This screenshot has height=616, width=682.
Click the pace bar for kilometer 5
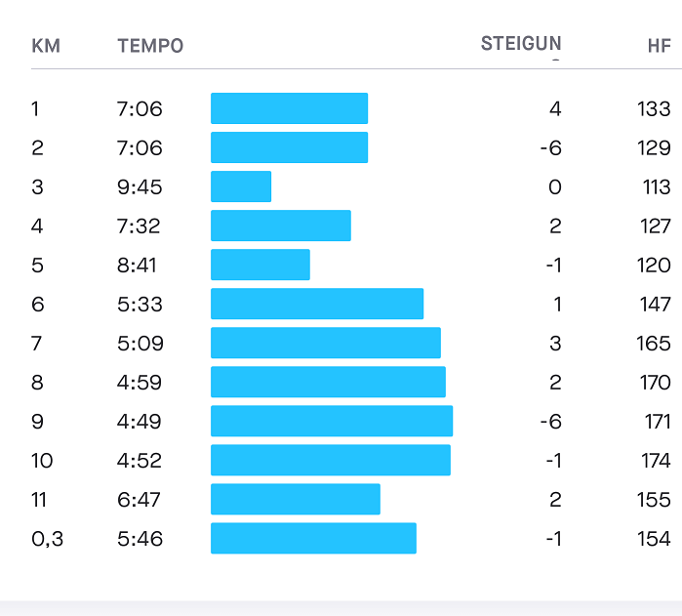261,265
